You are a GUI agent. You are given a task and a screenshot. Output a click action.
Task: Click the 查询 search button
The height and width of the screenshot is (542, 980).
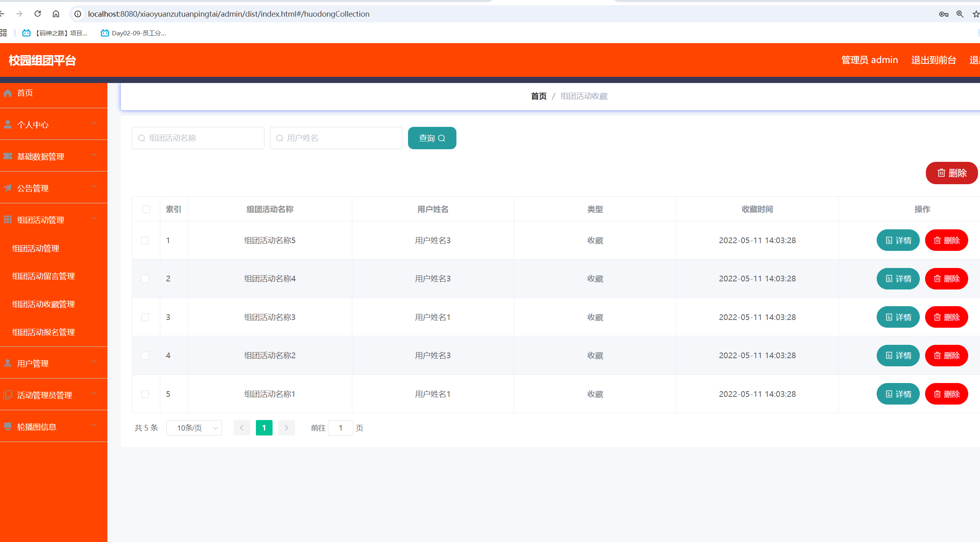click(x=432, y=138)
